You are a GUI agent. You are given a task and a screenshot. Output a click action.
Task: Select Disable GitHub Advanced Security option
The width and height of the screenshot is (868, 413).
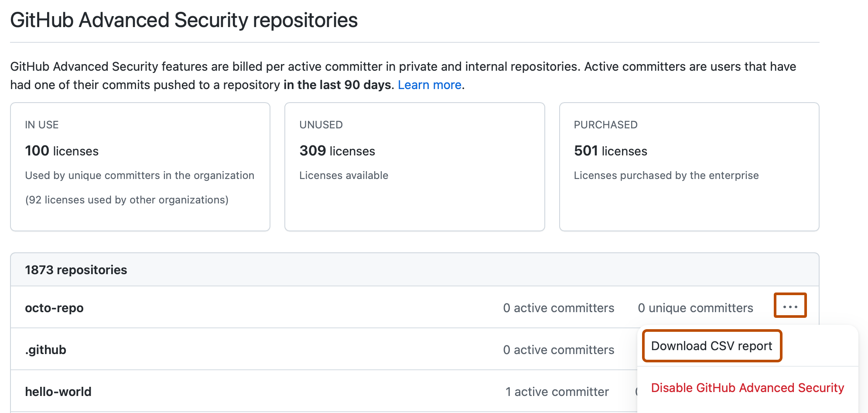click(x=748, y=388)
